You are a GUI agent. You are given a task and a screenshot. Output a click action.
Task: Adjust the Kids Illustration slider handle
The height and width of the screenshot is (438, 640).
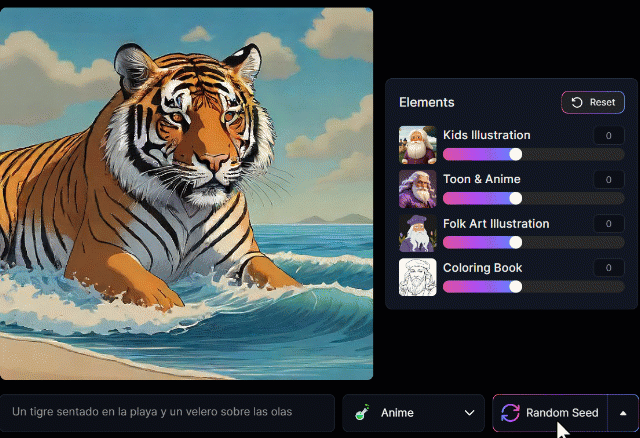[516, 154]
